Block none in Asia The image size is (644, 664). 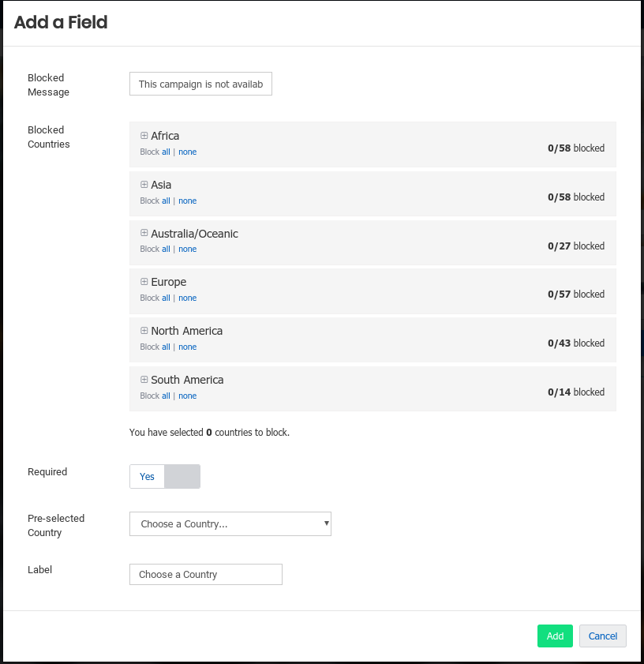pos(187,201)
